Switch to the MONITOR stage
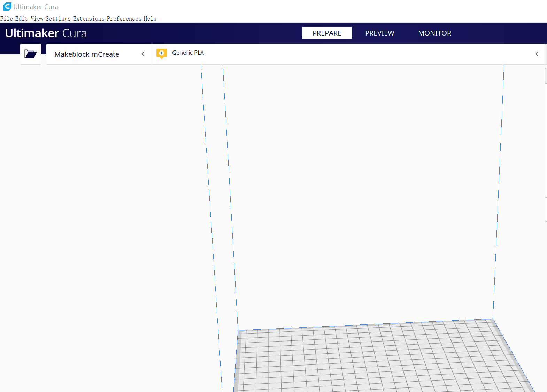 point(434,33)
